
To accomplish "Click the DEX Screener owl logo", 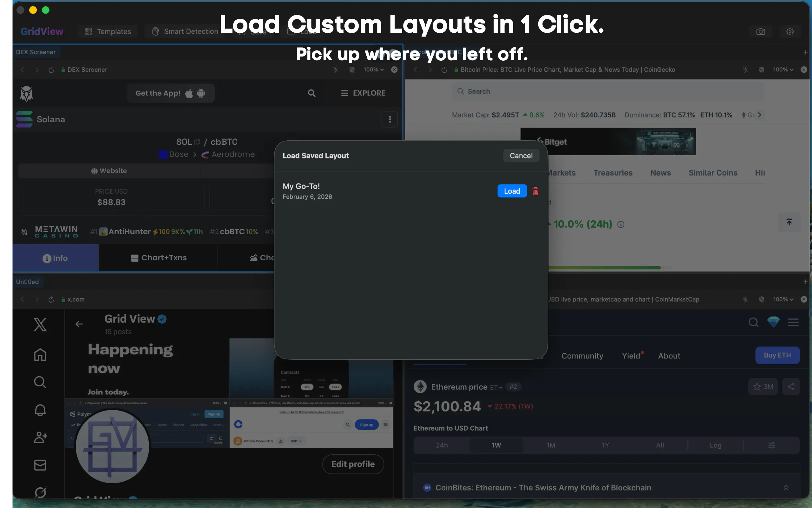I will (26, 94).
